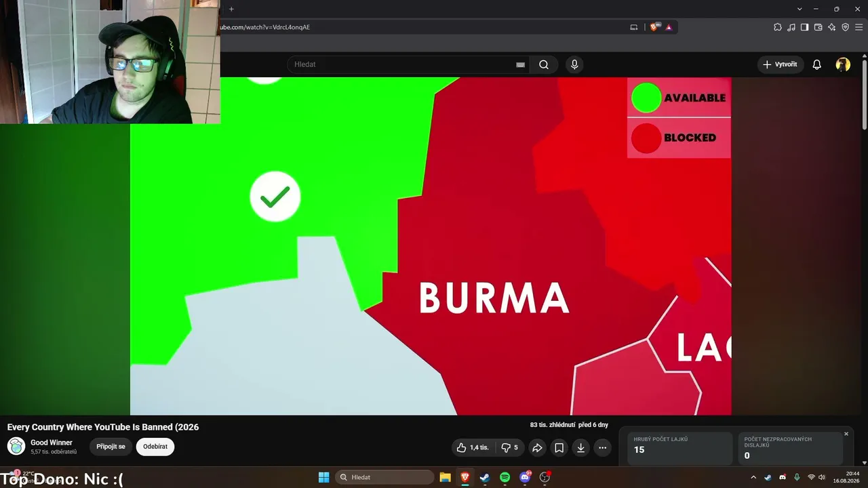Click the Brave browser taskbar icon

pos(465,477)
